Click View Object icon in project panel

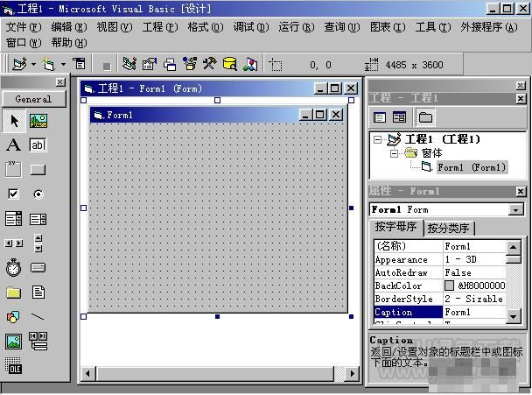(399, 117)
